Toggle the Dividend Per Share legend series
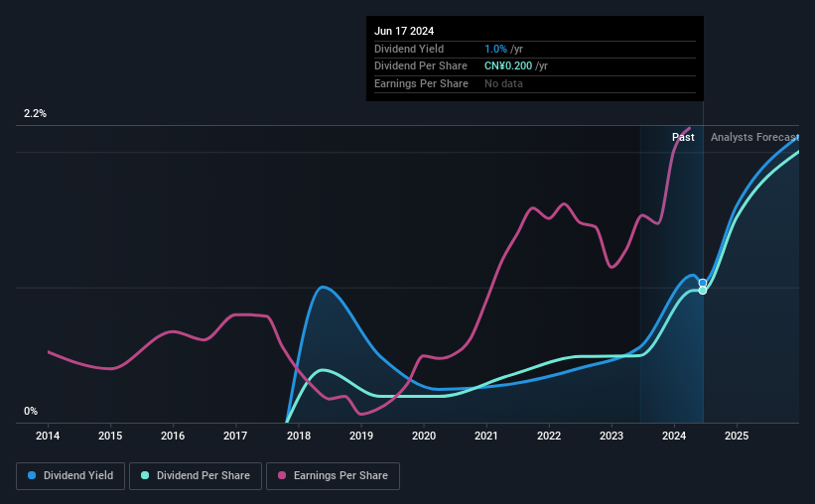The image size is (815, 504). click(196, 476)
